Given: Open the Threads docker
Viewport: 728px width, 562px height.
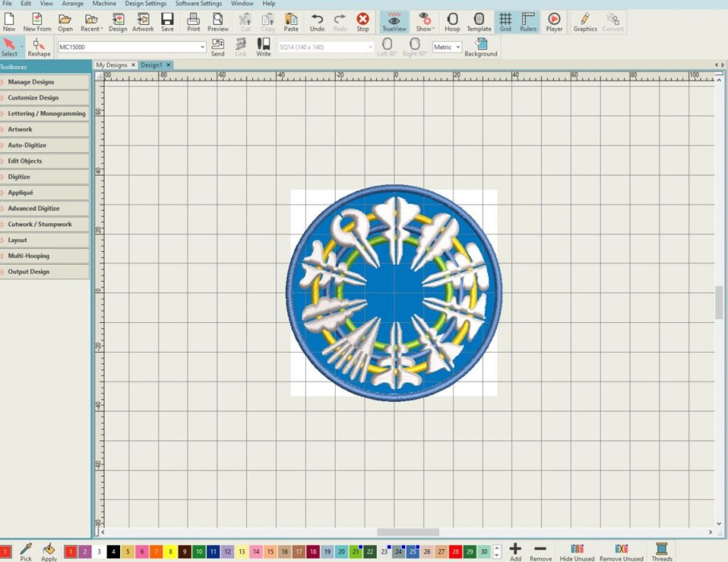Looking at the screenshot, I should [661, 552].
